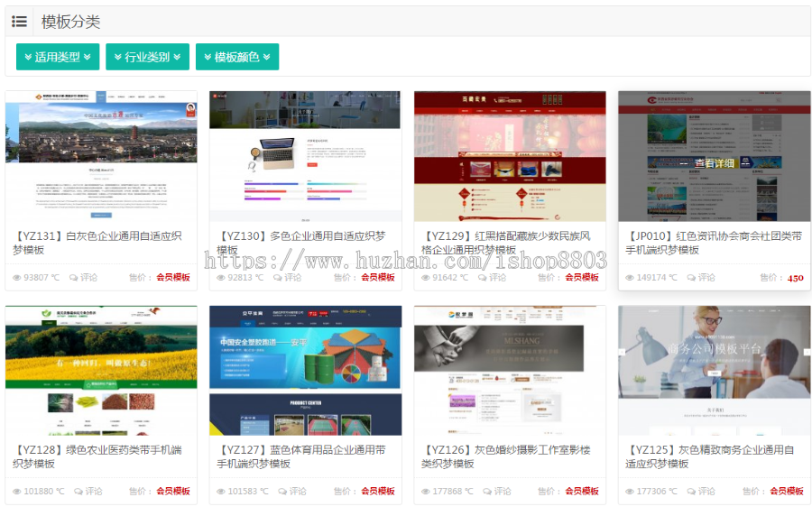Image resolution: width=812 pixels, height=516 pixels.
Task: Click the view count 93807 ℃
Action: coord(42,278)
